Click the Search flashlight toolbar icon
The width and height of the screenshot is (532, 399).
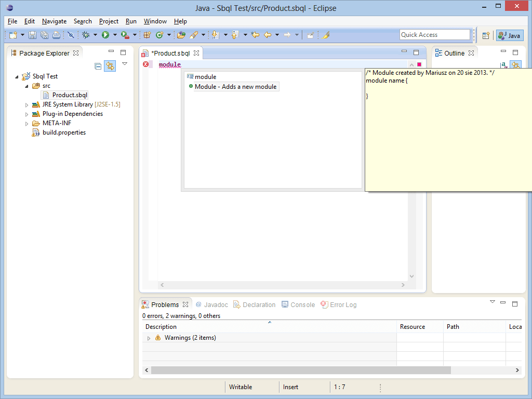tap(194, 35)
